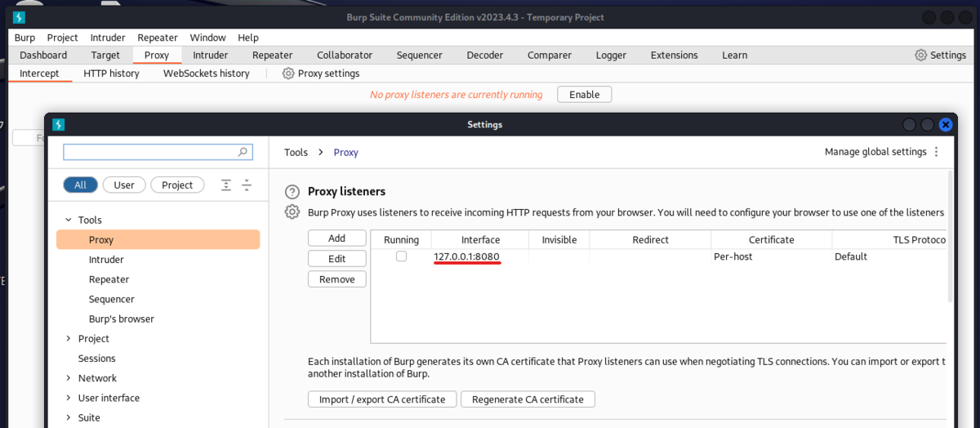The width and height of the screenshot is (980, 428).
Task: Click the Redirect column header
Action: 650,240
